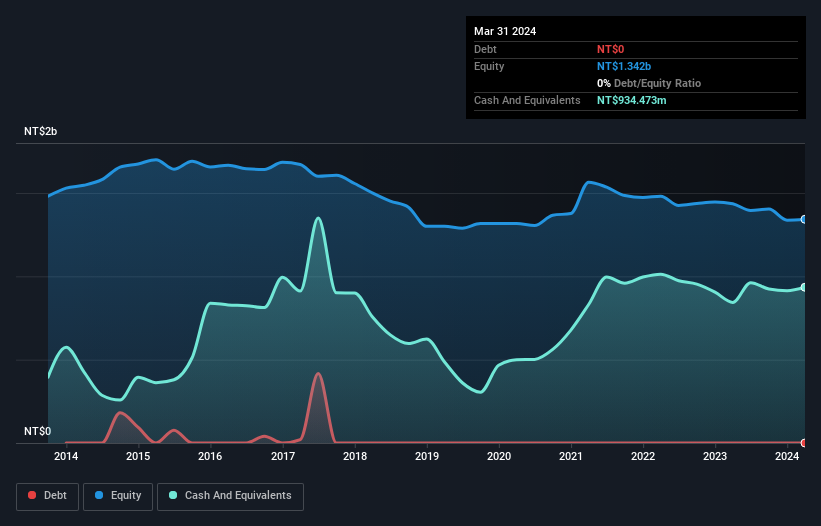Click Cash And Equivalents label in tooltip
Viewport: 821px width, 526px height.
pyautogui.click(x=527, y=100)
